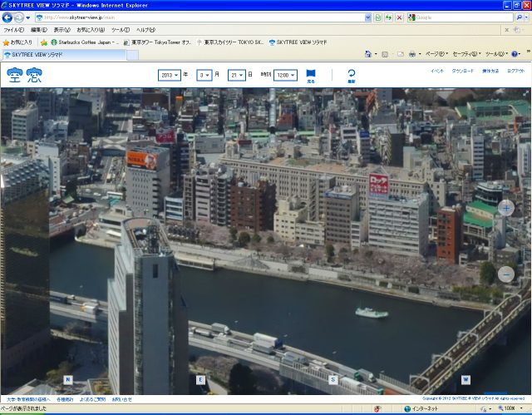The image size is (532, 415).
Task: Click the circular arrow latest icon
Action: coord(351,73)
